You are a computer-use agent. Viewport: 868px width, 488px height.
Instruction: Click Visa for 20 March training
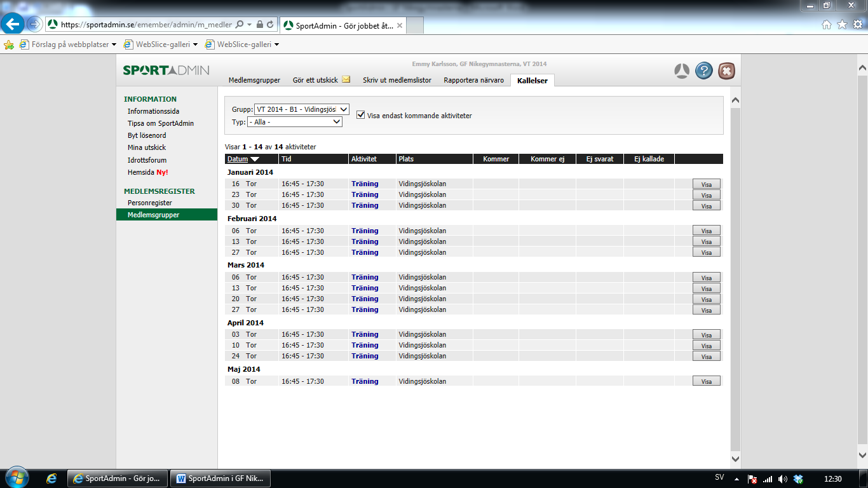pos(707,299)
